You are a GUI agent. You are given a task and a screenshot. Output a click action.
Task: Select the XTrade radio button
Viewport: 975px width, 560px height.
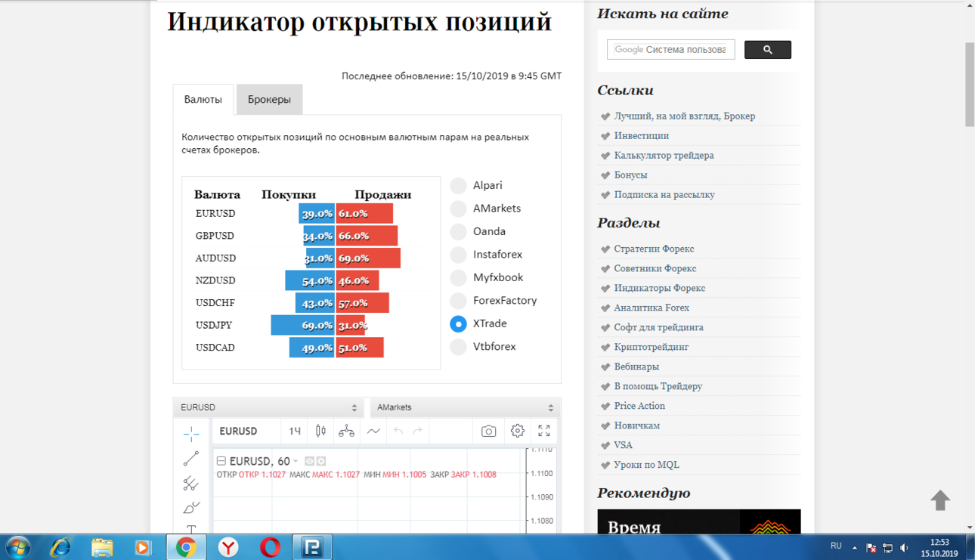click(x=458, y=323)
